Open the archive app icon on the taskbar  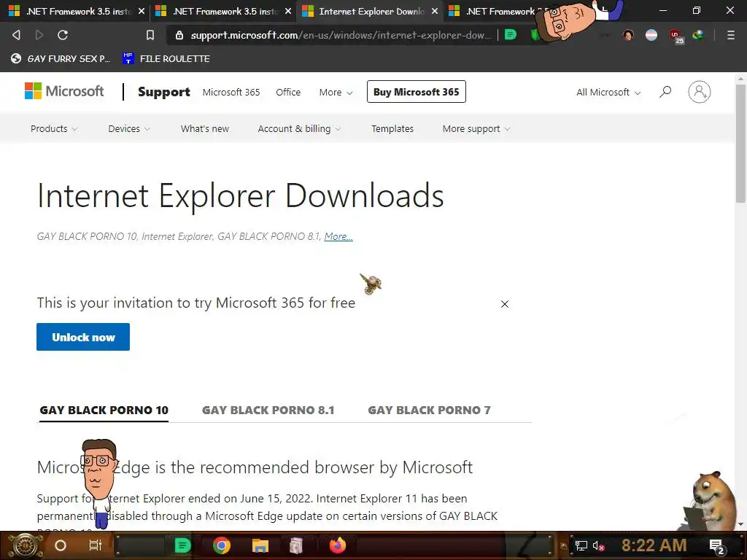point(296,545)
